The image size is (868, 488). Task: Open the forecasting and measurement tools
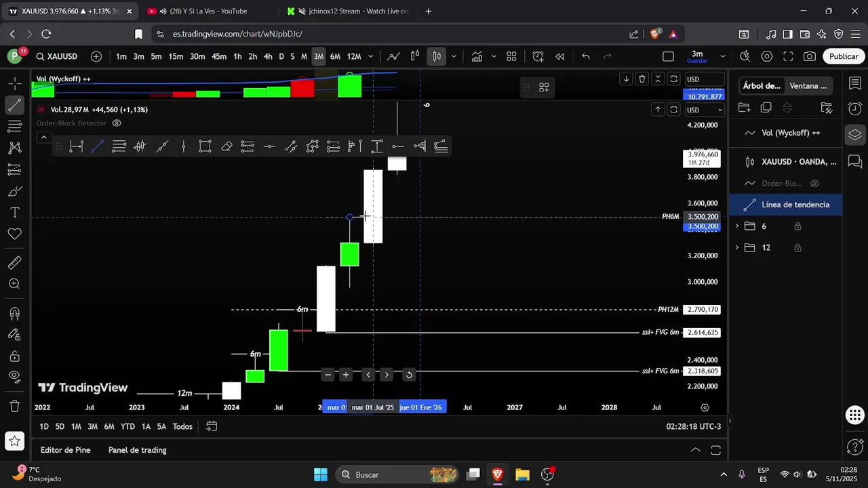click(x=14, y=169)
